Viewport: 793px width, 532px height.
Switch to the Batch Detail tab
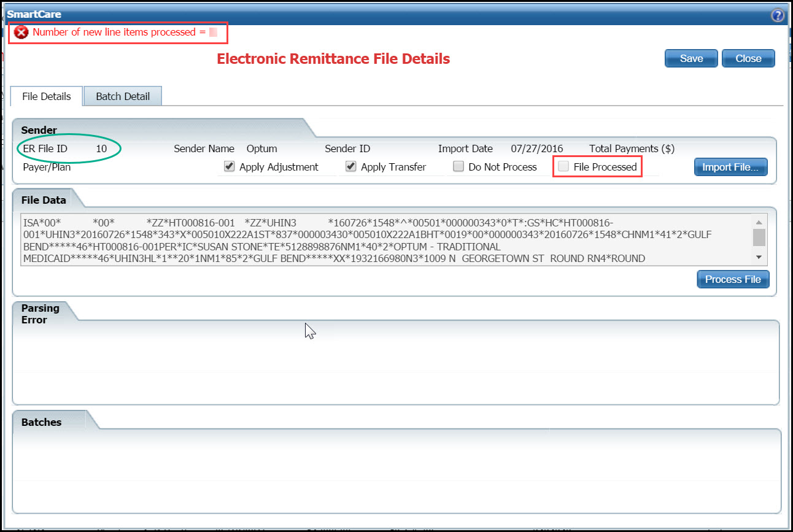point(122,96)
